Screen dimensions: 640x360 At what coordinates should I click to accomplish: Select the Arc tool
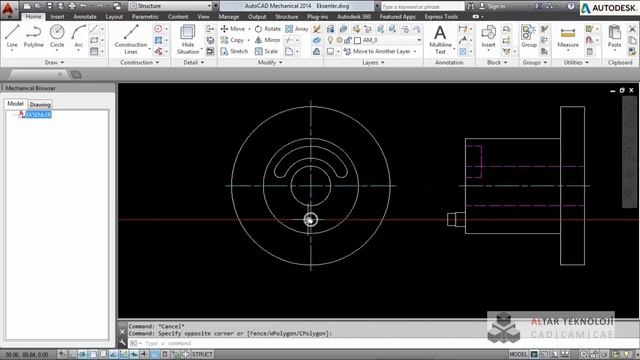[78, 36]
